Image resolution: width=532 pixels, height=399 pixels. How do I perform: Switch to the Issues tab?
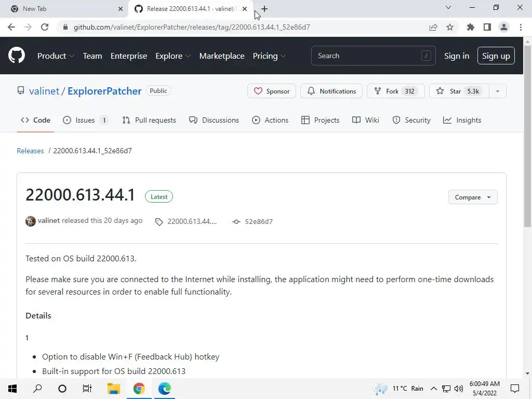tap(86, 120)
